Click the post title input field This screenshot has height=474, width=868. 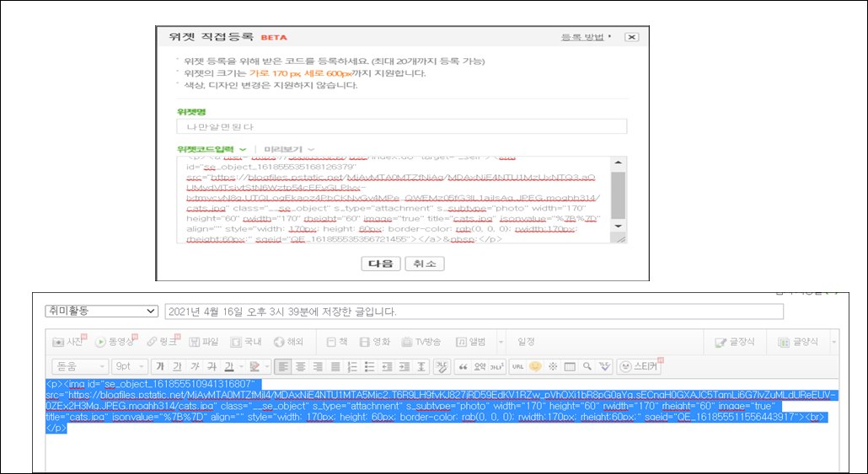(x=474, y=312)
